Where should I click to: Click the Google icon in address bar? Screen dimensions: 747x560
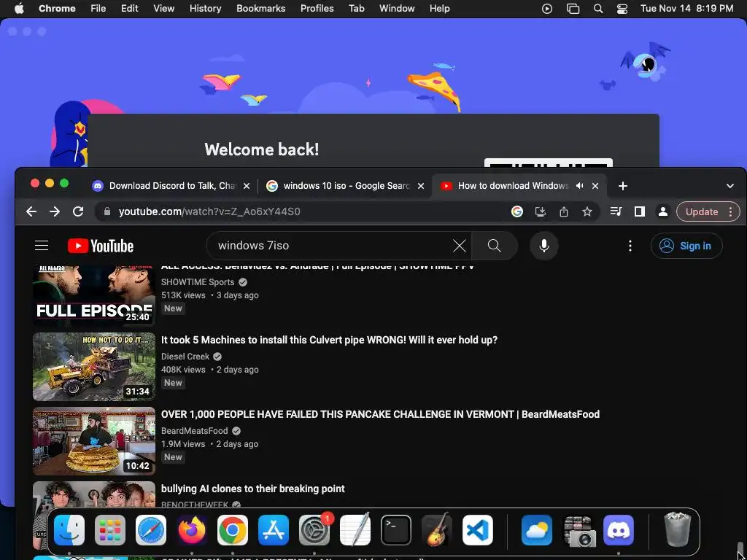[517, 211]
